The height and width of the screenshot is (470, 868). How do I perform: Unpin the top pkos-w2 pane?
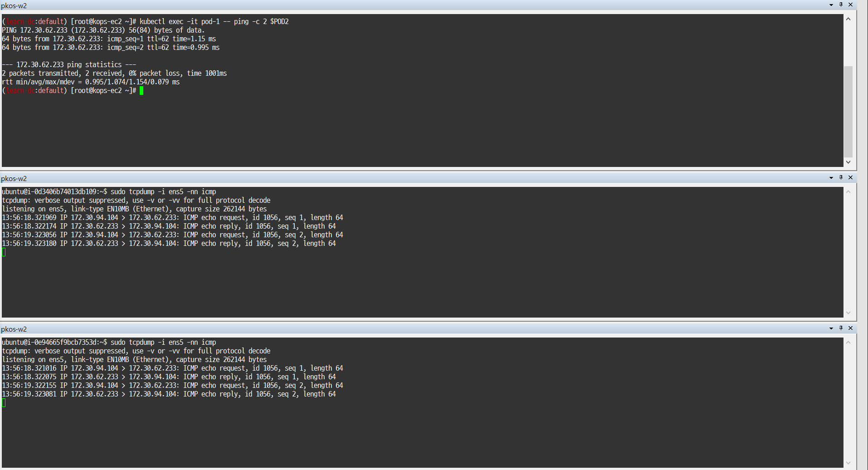click(841, 5)
